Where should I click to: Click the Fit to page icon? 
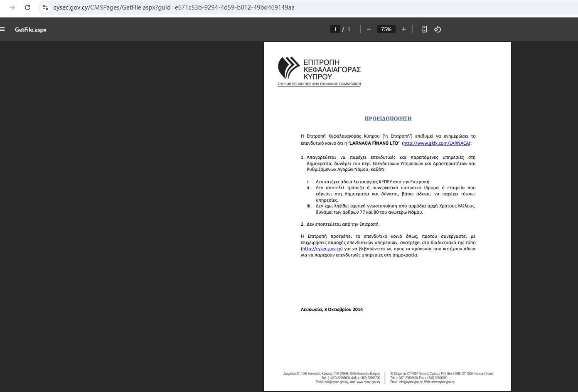click(x=424, y=29)
